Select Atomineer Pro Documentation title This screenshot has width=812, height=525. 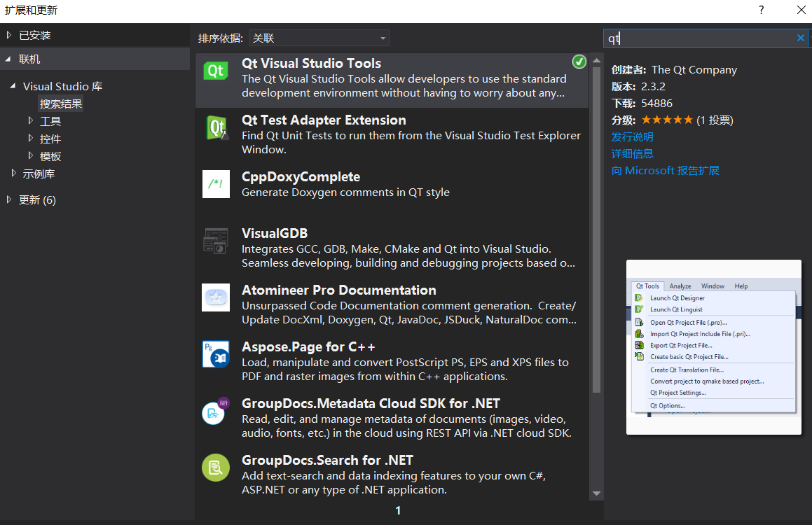pos(338,290)
